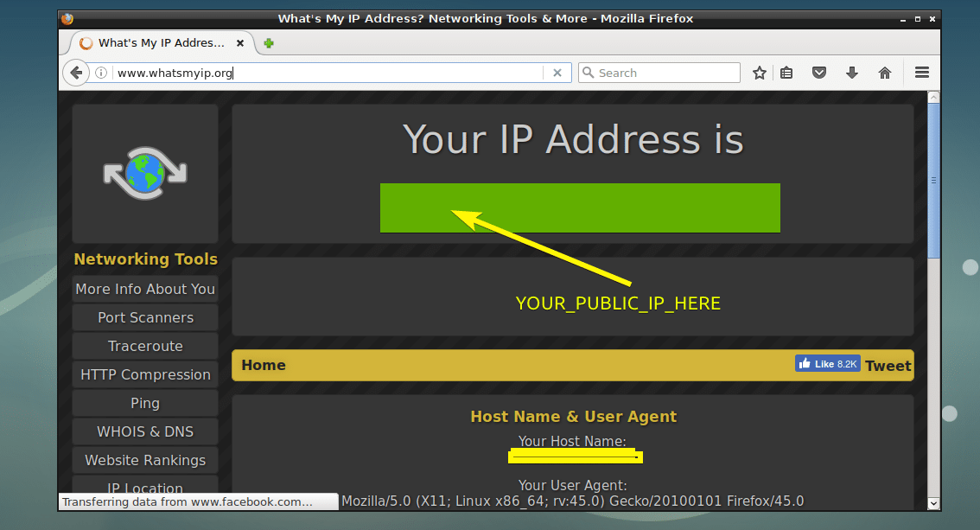Click the Networking Tools heading
Screen dimensions: 980x530
tap(146, 259)
